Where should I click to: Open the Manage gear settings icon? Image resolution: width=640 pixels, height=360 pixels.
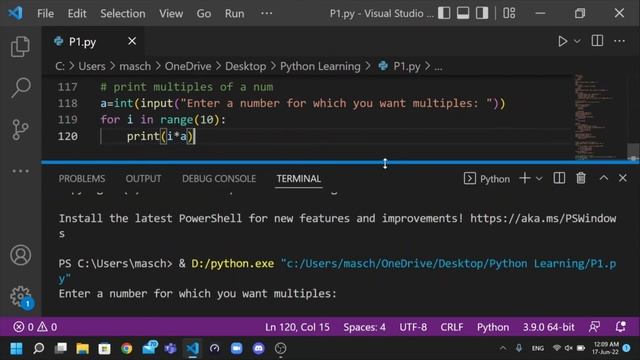click(x=21, y=297)
